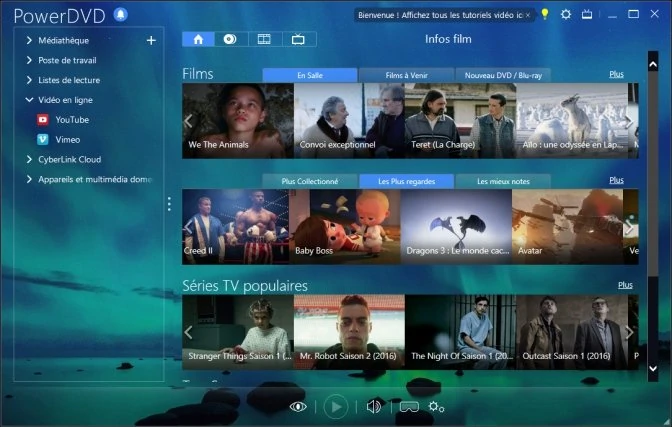The image size is (672, 427).
Task: Show previous series in Stranger Things row
Action: pos(188,332)
